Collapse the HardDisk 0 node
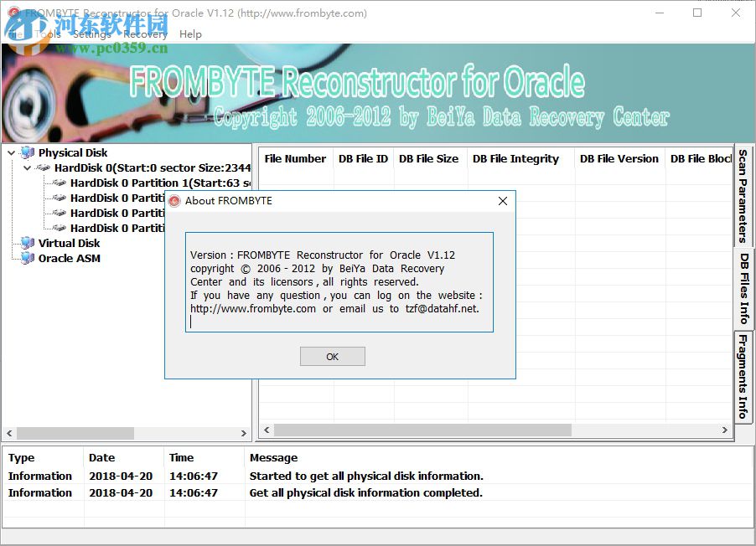The image size is (756, 546). coord(27,167)
